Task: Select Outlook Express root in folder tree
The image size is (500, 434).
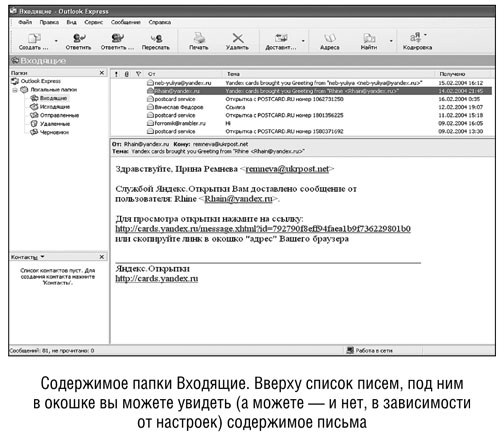Action: coord(41,81)
